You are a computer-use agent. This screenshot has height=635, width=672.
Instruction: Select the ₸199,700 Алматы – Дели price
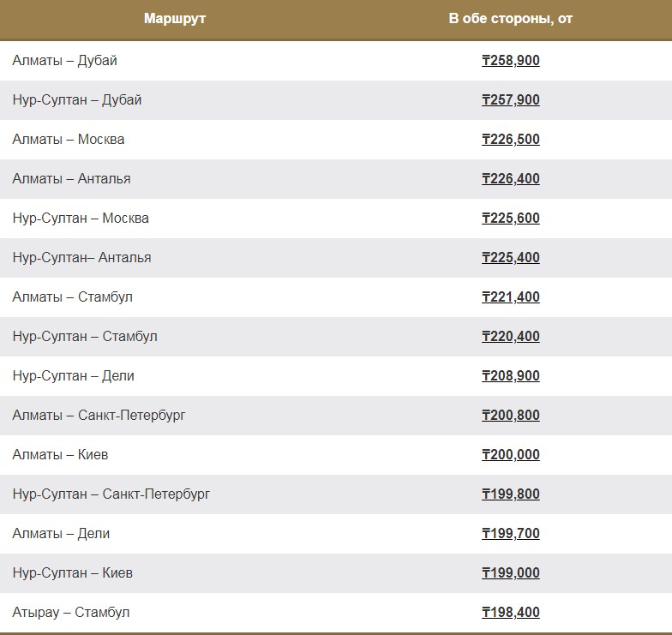pyautogui.click(x=511, y=534)
